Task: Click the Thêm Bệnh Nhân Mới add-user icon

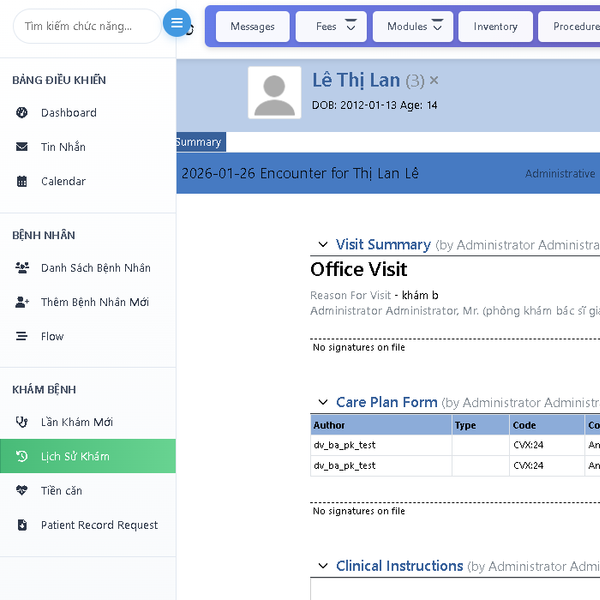Action: point(22,302)
